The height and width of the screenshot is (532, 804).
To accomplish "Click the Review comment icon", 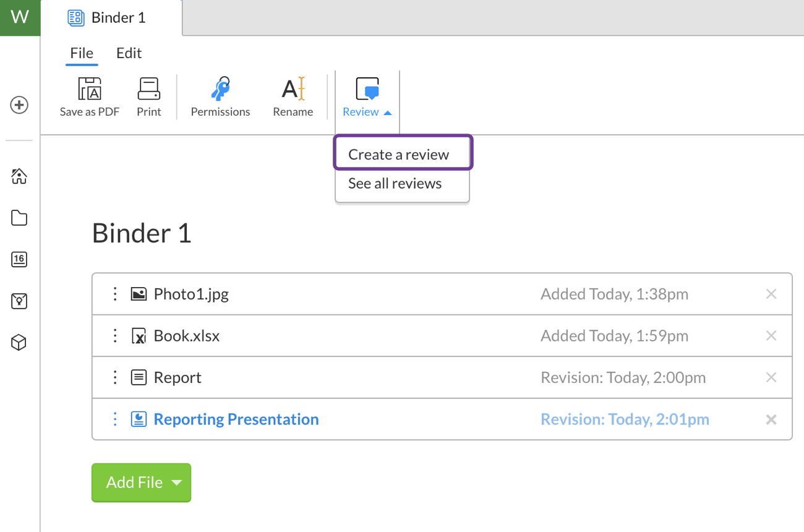I will (x=366, y=90).
